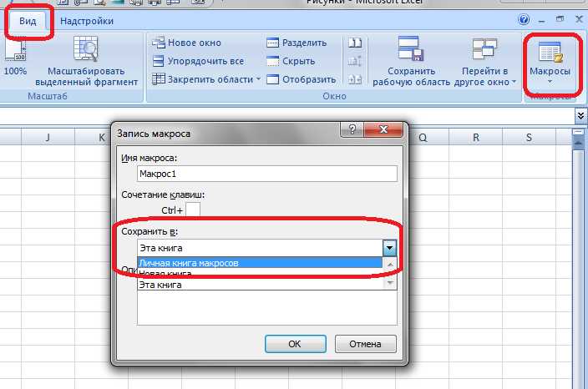588x389 pixels.
Task: Click the Имя макроса input field
Action: 267,174
